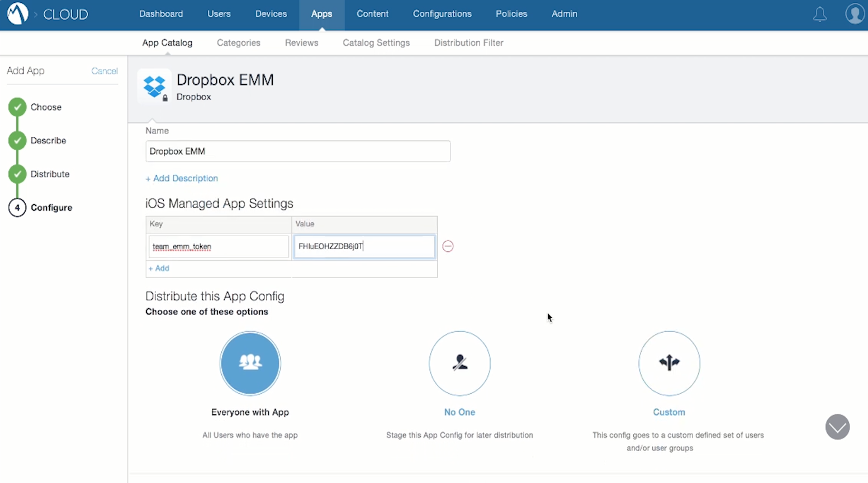Open the Catalog Settings tab
This screenshot has width=868, height=483.
[x=376, y=43]
